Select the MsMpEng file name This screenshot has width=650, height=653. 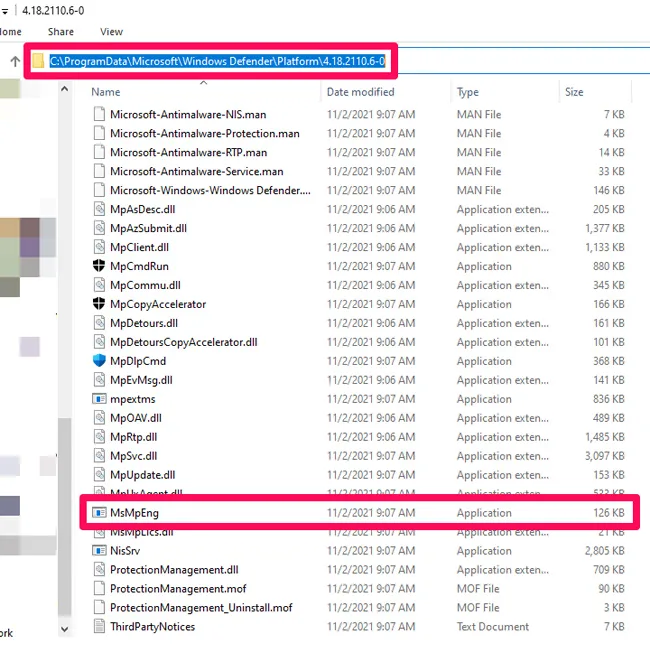[x=134, y=513]
